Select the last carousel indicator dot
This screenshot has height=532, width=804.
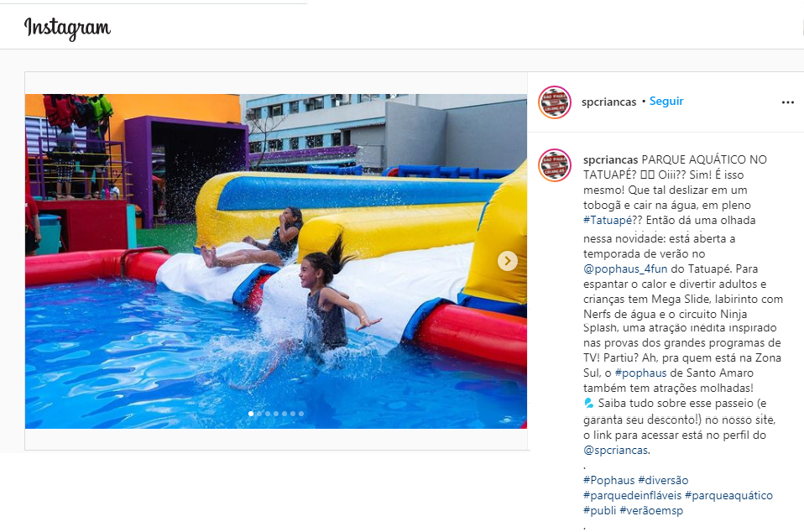[301, 414]
